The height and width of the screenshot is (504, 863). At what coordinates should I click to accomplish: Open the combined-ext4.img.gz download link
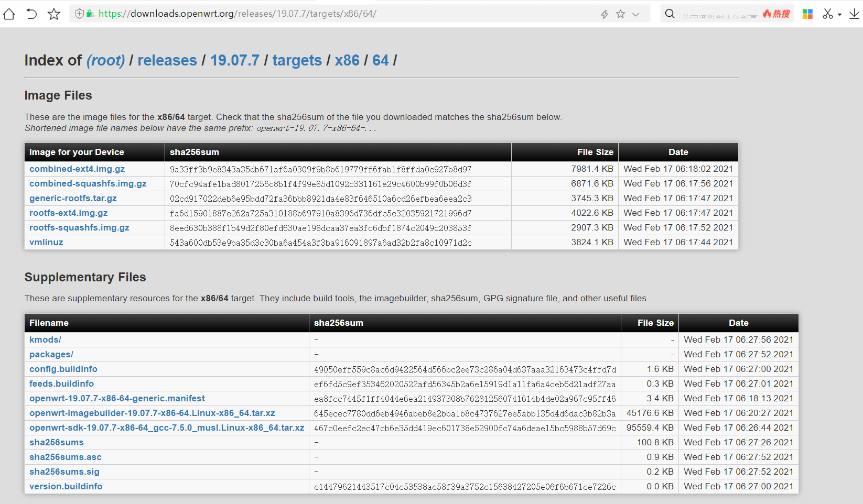[77, 169]
